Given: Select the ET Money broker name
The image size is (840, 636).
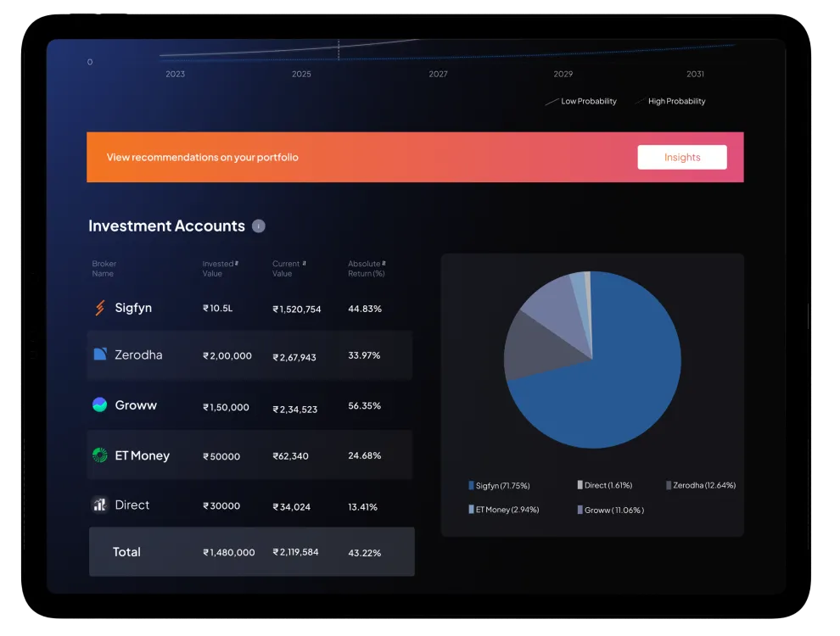Looking at the screenshot, I should pos(143,455).
